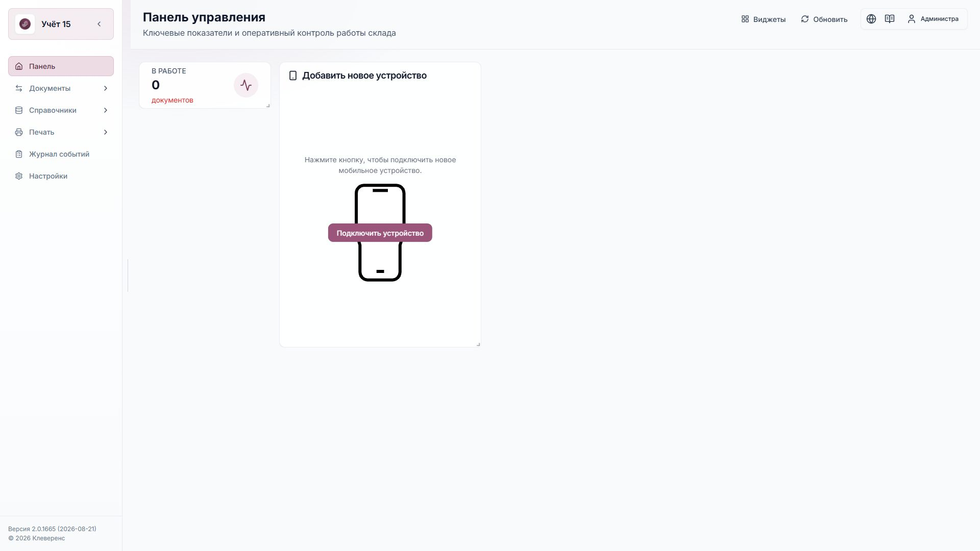Screen dimensions: 980x551
Task: Click resize handle of the device widget
Action: [x=478, y=344]
